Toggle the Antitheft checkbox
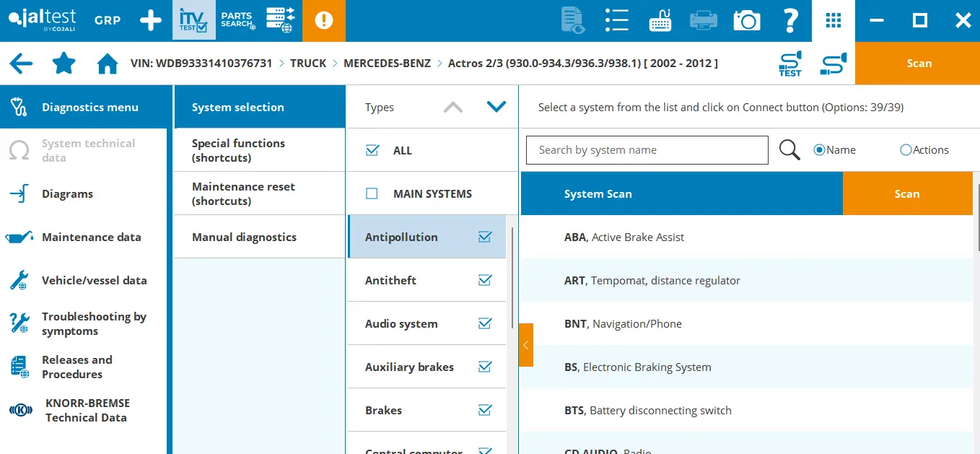This screenshot has width=980, height=454. pyautogui.click(x=485, y=280)
